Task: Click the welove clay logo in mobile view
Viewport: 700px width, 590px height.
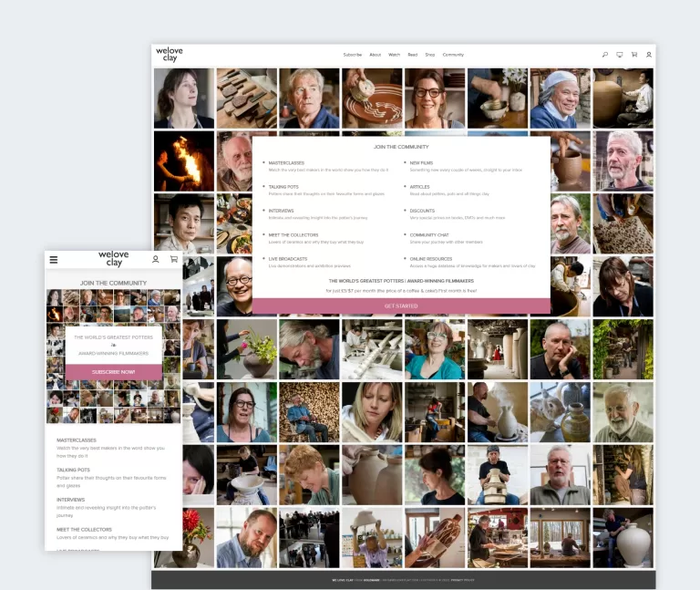Action: (113, 259)
